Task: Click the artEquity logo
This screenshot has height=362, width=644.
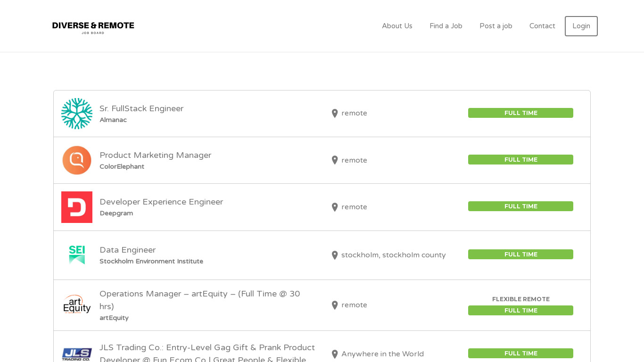Action: 77,304
